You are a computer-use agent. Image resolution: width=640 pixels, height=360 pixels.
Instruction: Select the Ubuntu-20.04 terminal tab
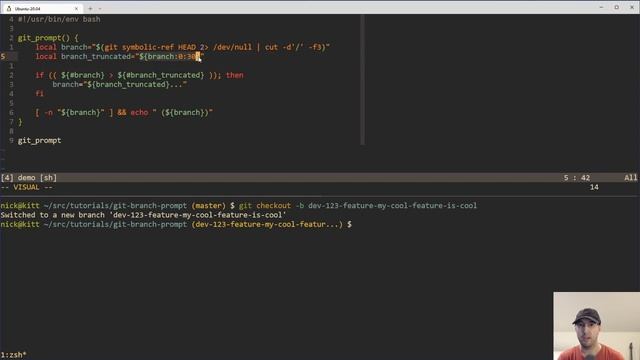(x=42, y=8)
